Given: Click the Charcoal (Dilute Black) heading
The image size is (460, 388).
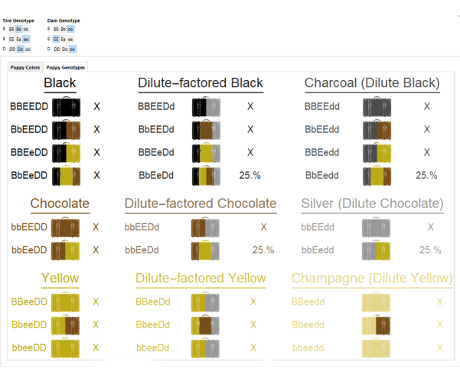Looking at the screenshot, I should (x=372, y=83).
